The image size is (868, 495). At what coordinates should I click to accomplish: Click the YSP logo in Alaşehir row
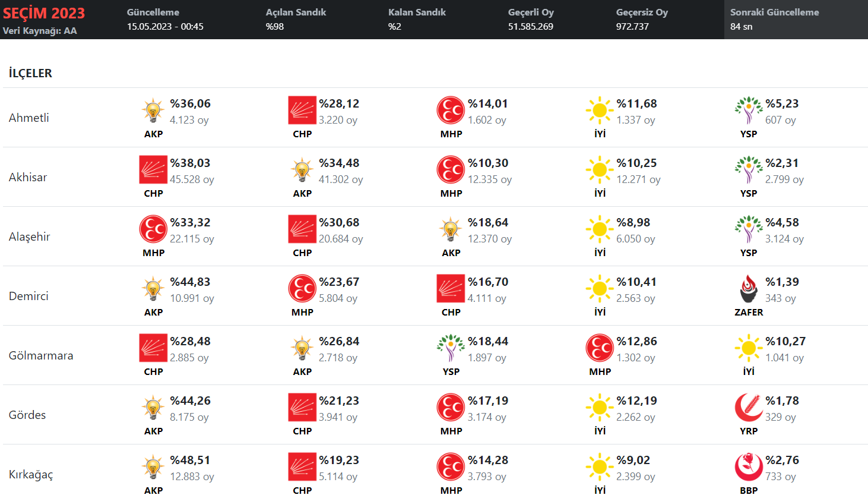tap(749, 229)
